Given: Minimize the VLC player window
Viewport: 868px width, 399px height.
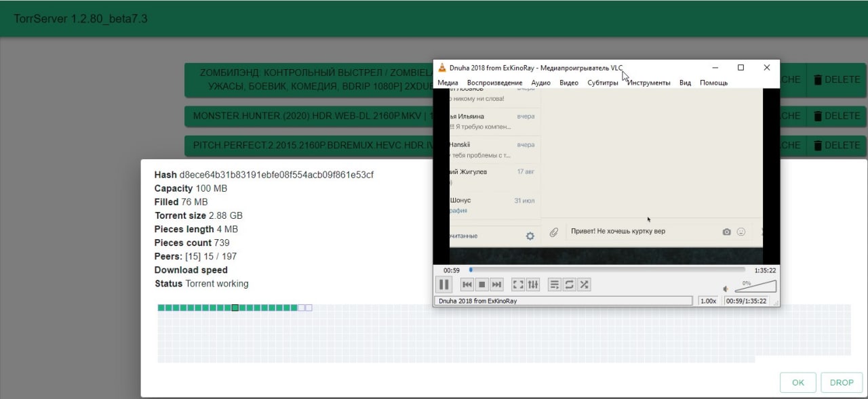Looking at the screenshot, I should coord(715,67).
